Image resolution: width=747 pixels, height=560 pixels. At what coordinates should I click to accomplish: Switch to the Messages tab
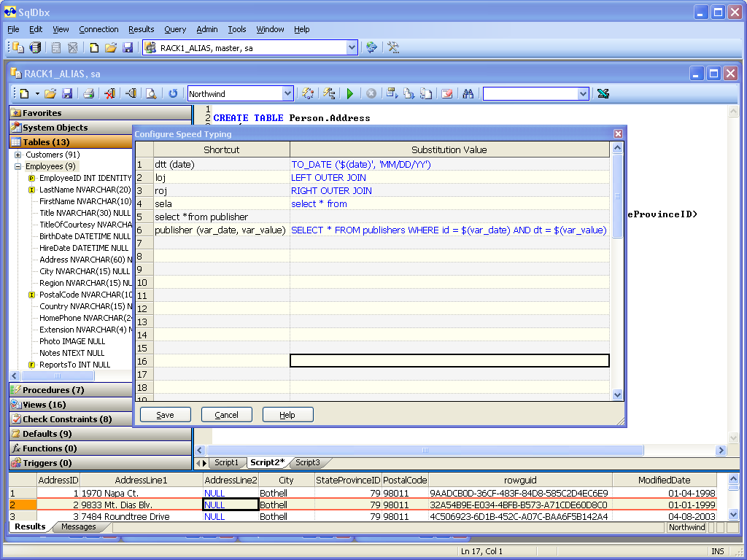(x=78, y=526)
